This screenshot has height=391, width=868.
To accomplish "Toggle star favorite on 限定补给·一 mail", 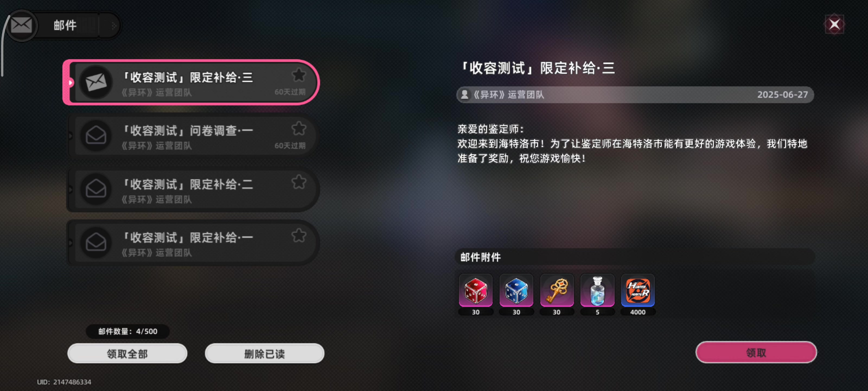I will coord(299,235).
